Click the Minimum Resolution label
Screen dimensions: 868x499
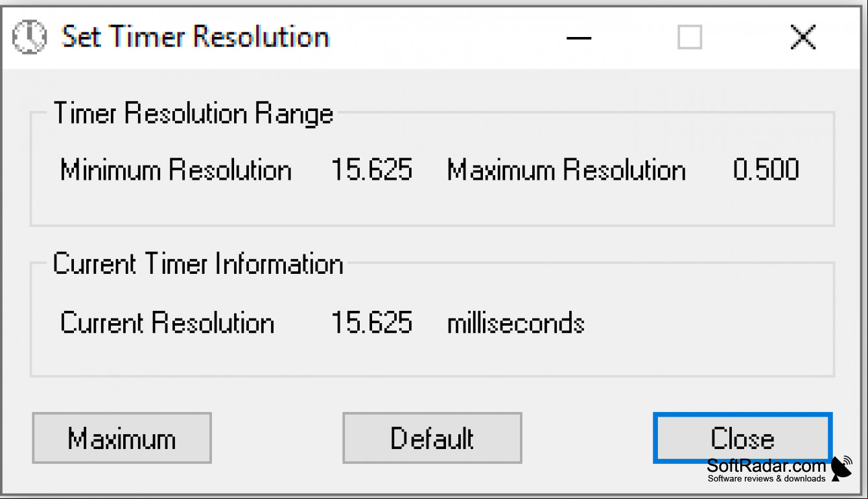pyautogui.click(x=176, y=170)
